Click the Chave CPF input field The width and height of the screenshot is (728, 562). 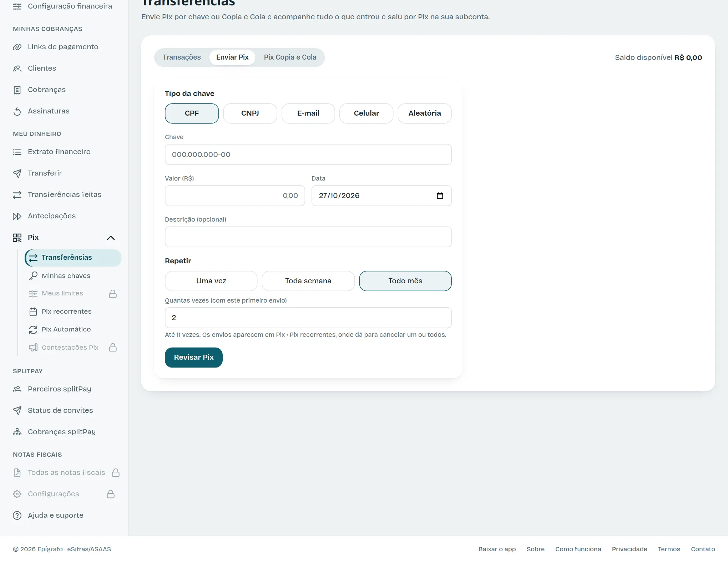[308, 155]
